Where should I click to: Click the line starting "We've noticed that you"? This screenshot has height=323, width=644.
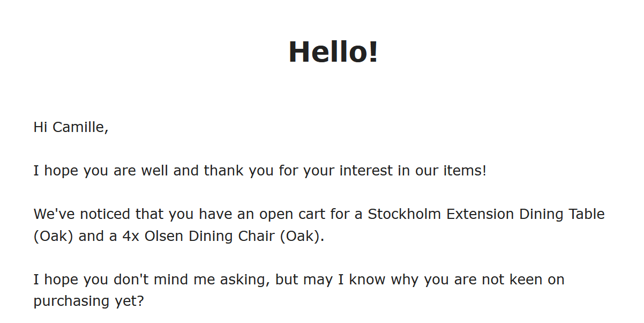pos(319,215)
